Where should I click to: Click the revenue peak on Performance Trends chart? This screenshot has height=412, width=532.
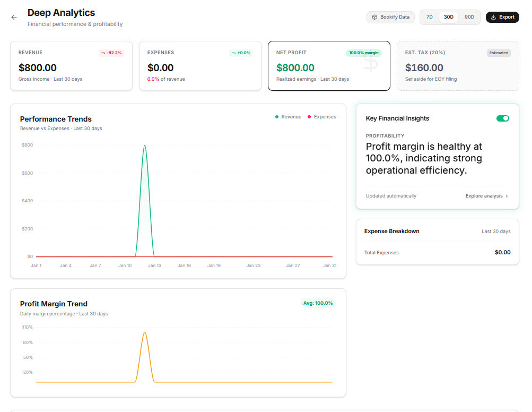tap(145, 145)
